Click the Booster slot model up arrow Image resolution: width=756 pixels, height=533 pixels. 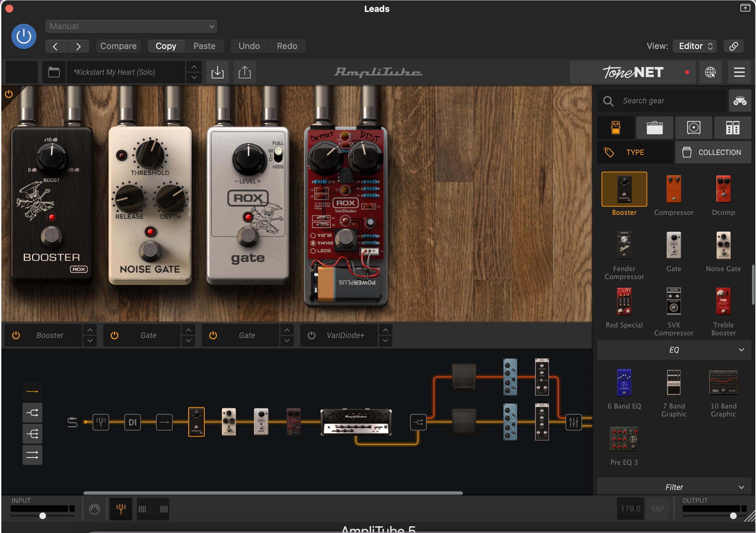90,330
